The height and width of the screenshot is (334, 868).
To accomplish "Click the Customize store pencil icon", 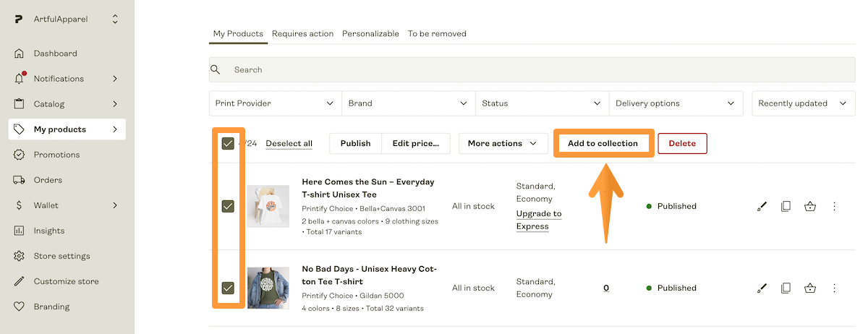I will click(19, 281).
